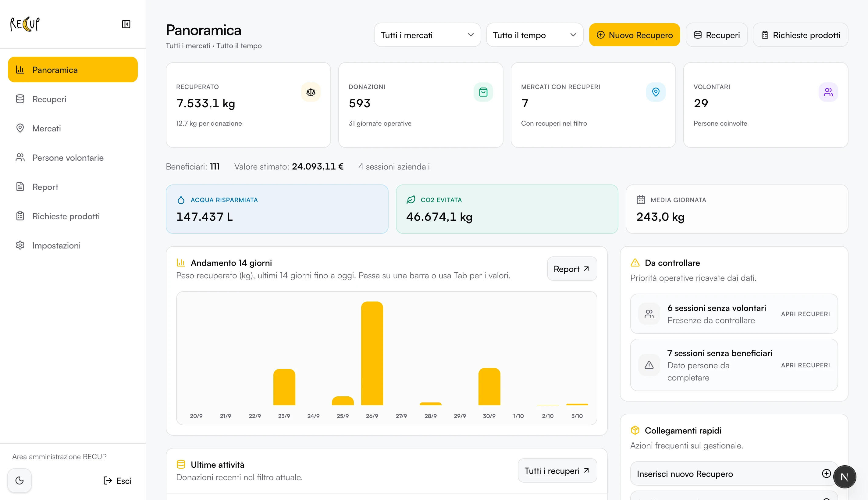Click the people icon in sessioni senza volontari row
Screen dimensions: 868x500
click(x=649, y=314)
